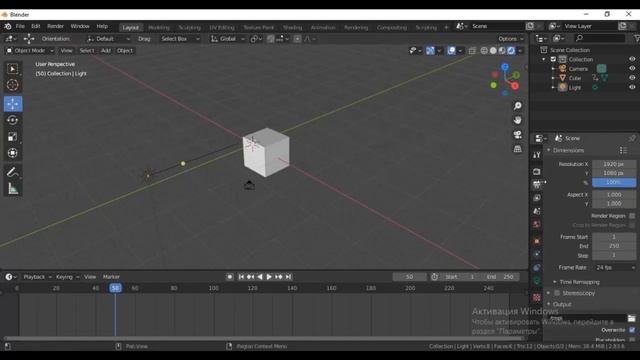Open the Options dropdown in the viewport header
The image size is (640, 360).
point(511,39)
